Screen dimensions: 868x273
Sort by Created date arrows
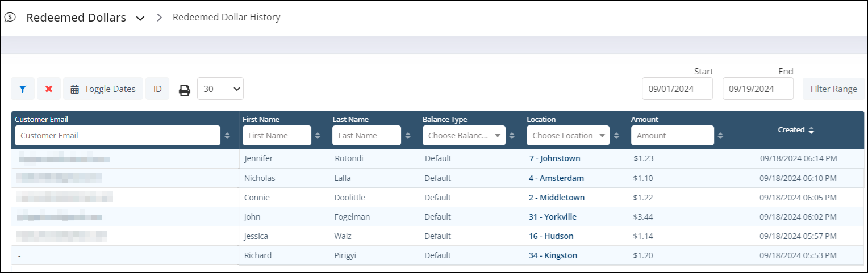tap(811, 130)
